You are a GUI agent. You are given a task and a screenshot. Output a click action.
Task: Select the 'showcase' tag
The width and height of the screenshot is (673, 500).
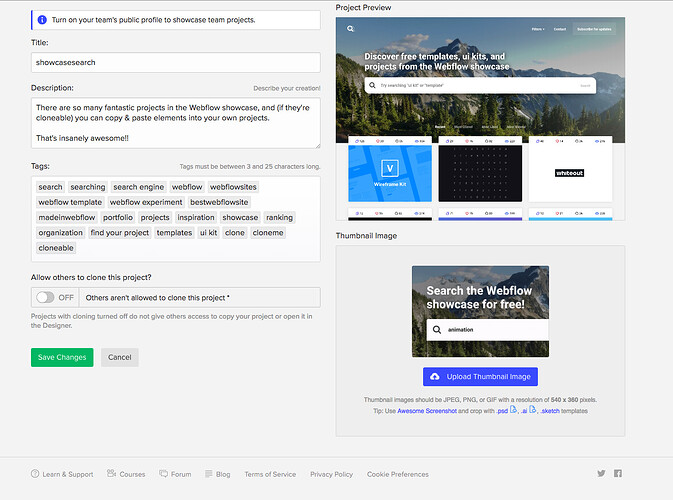[240, 218]
